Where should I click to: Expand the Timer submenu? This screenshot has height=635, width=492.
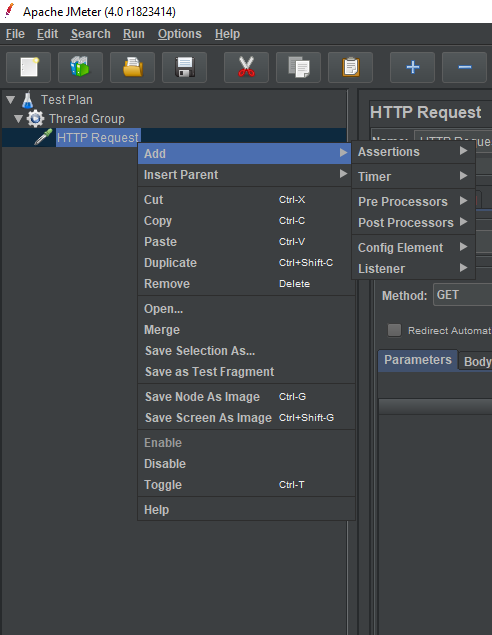click(413, 177)
